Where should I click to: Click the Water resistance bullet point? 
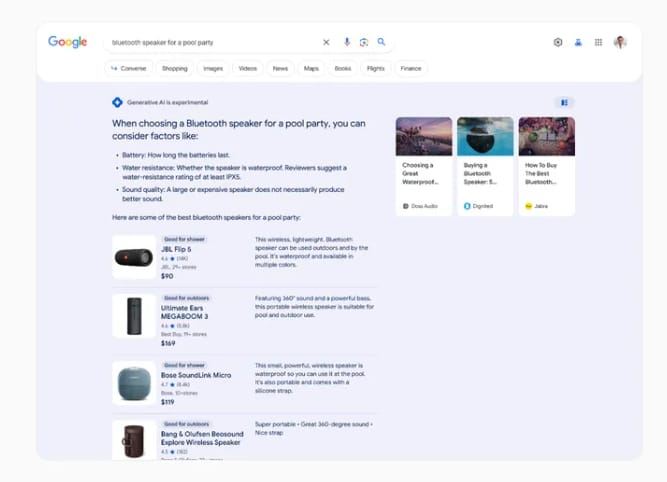coord(234,172)
